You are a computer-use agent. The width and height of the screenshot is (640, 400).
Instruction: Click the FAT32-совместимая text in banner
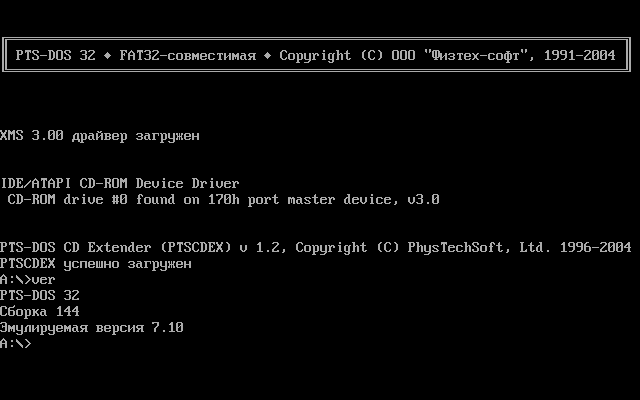(188, 55)
